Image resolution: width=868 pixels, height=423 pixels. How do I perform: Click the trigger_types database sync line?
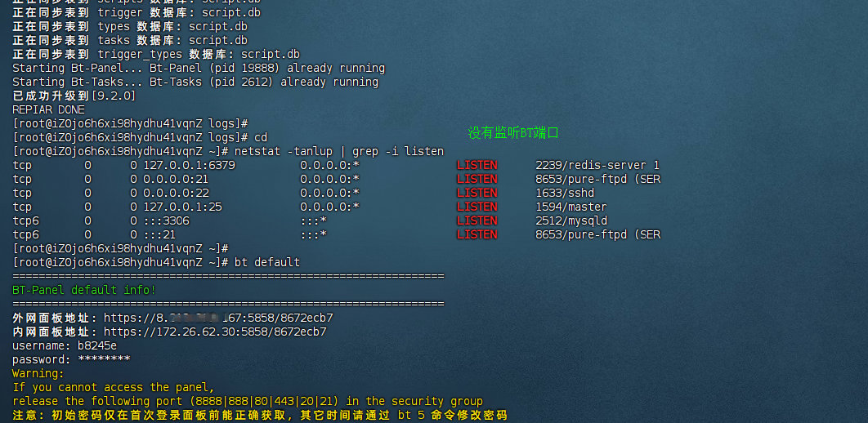click(x=156, y=54)
